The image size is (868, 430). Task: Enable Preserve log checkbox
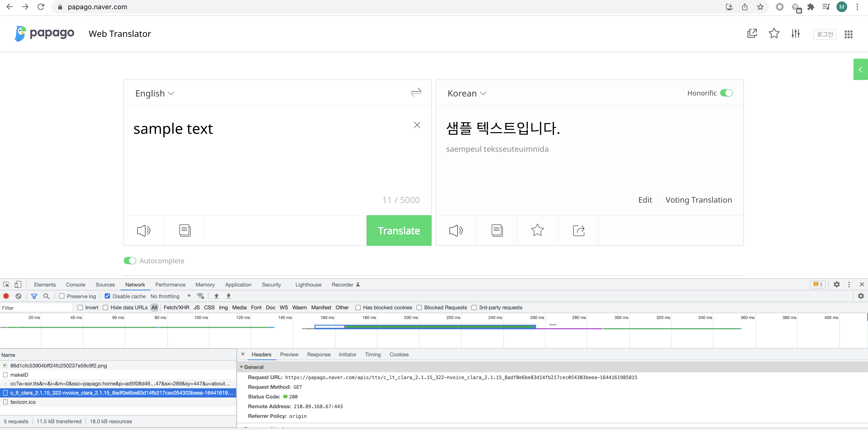pyautogui.click(x=62, y=296)
